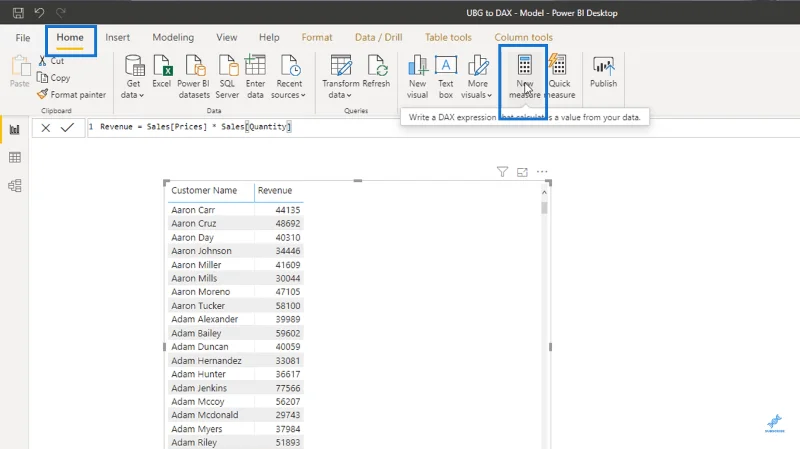Switch to Report view in sidebar
The height and width of the screenshot is (449, 800).
point(15,130)
